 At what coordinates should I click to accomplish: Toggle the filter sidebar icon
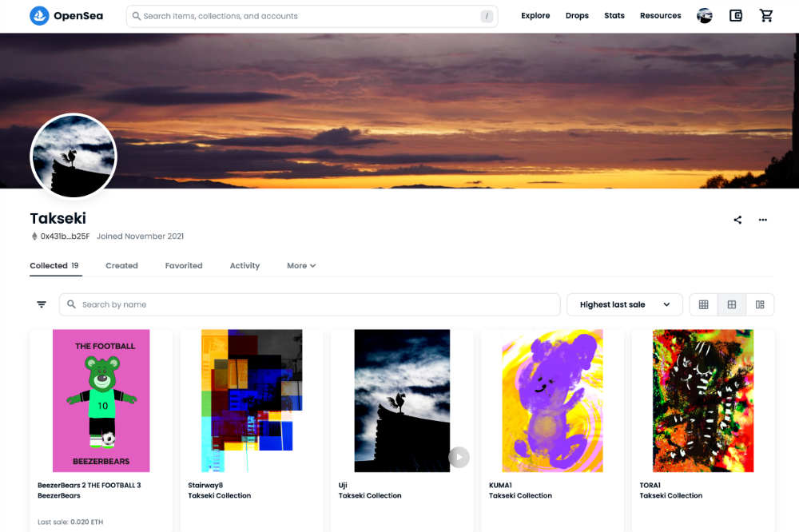42,304
